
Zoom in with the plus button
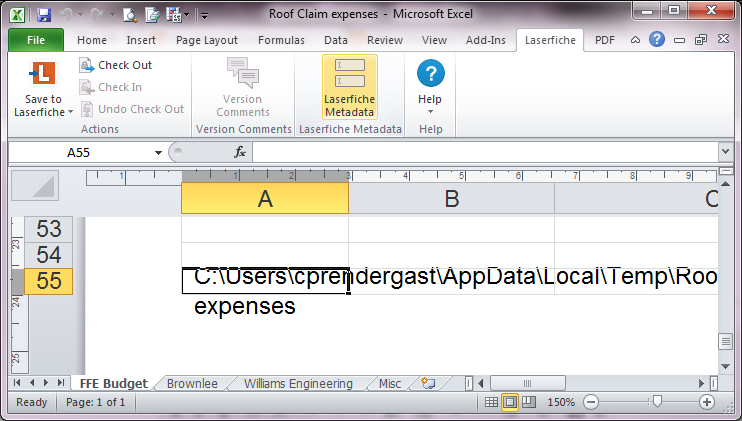pyautogui.click(x=707, y=402)
